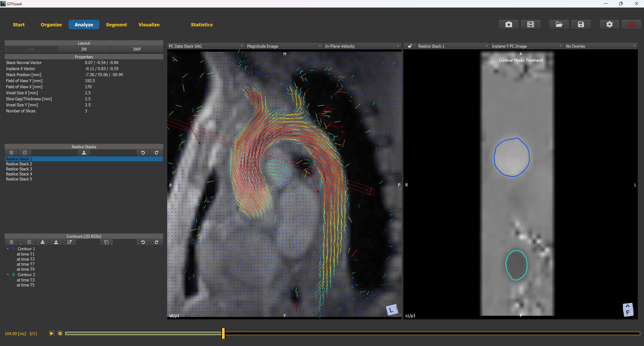This screenshot has width=644, height=346.
Task: Click the time slider handle
Action: [223, 334]
